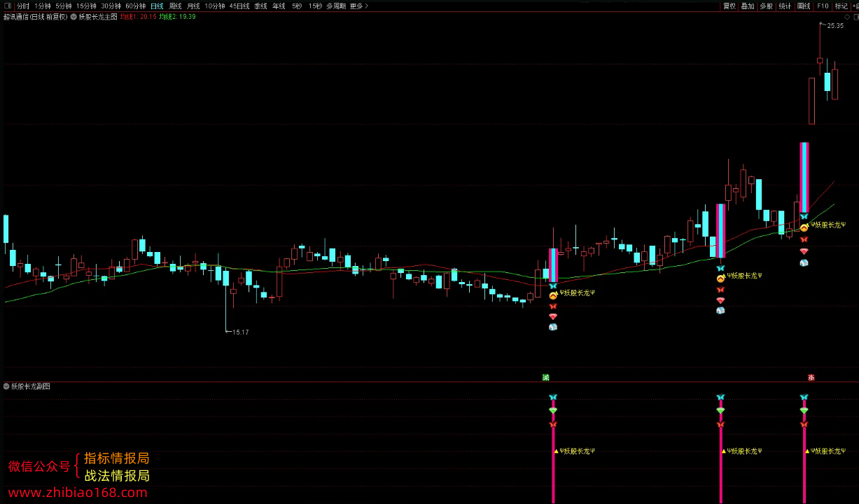Click red gem icon under first signal candle
Image resolution: width=859 pixels, height=504 pixels.
pyautogui.click(x=553, y=316)
